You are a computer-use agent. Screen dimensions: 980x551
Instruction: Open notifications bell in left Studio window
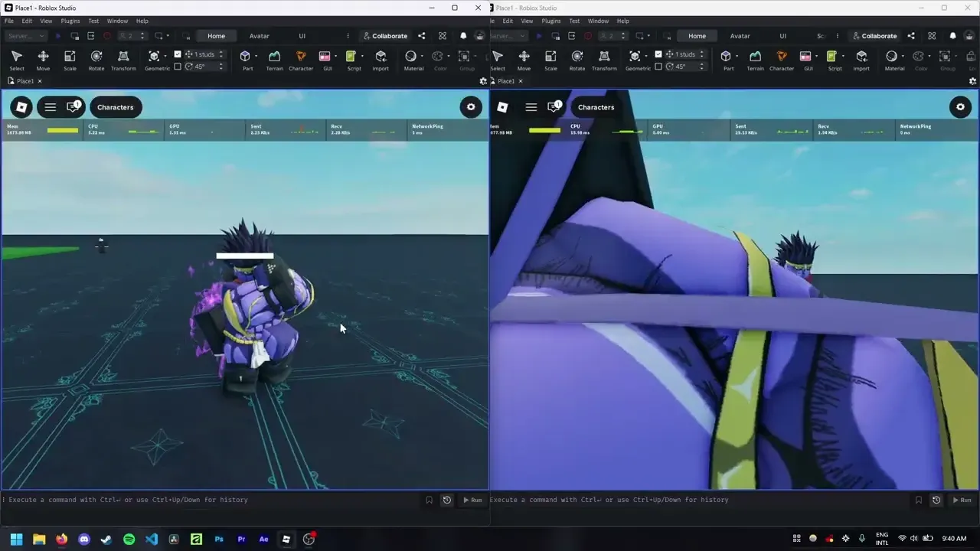click(463, 36)
